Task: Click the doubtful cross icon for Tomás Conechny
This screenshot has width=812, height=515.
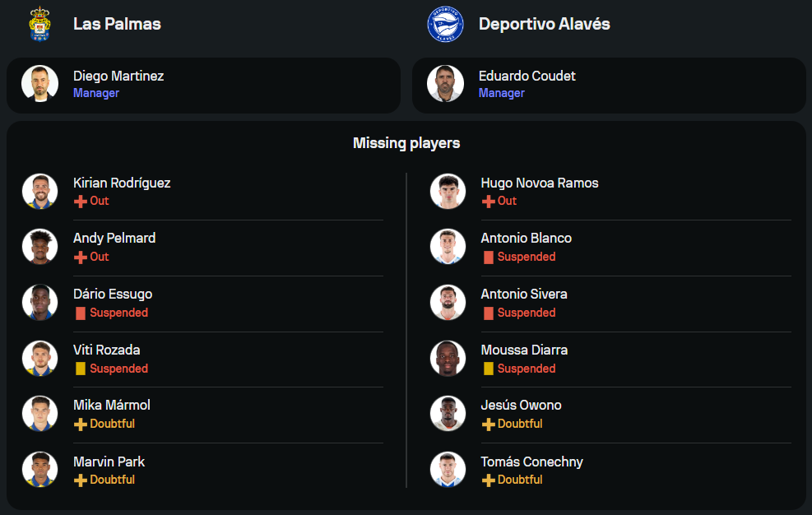Action: [x=488, y=480]
